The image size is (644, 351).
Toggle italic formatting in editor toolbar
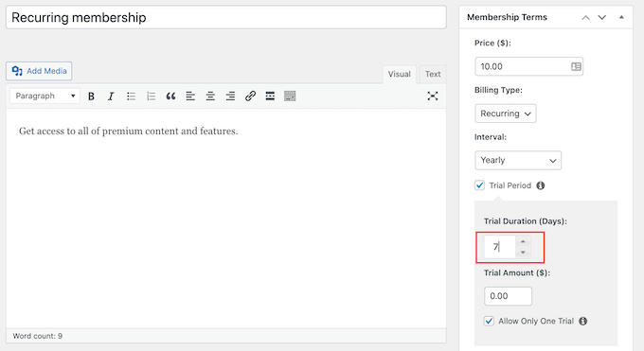[x=111, y=97]
